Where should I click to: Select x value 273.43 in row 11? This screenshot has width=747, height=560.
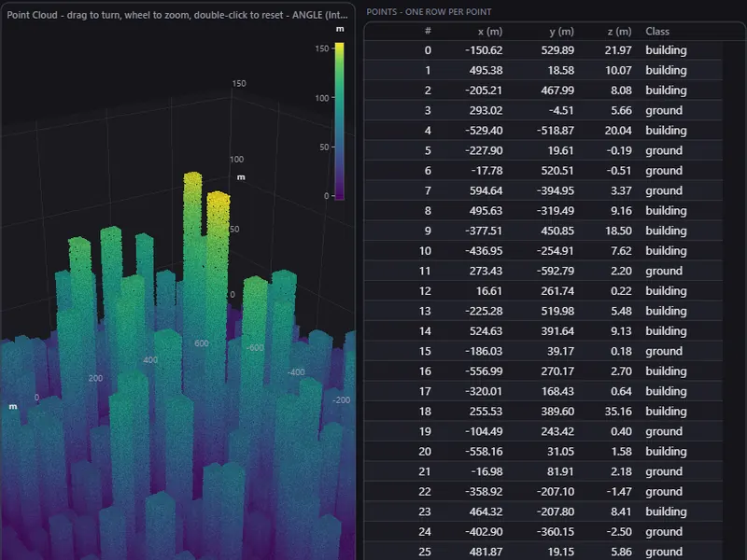tap(486, 271)
